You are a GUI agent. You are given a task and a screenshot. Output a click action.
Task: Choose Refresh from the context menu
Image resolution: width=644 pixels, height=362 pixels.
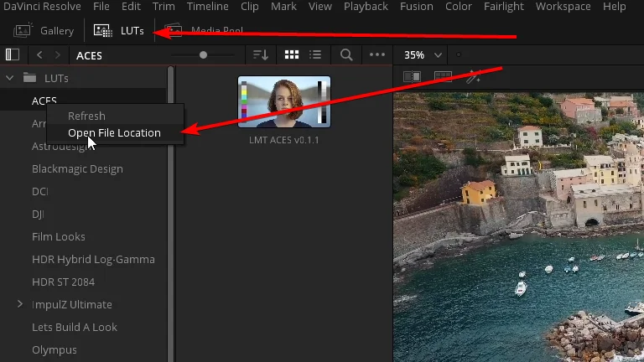point(86,116)
